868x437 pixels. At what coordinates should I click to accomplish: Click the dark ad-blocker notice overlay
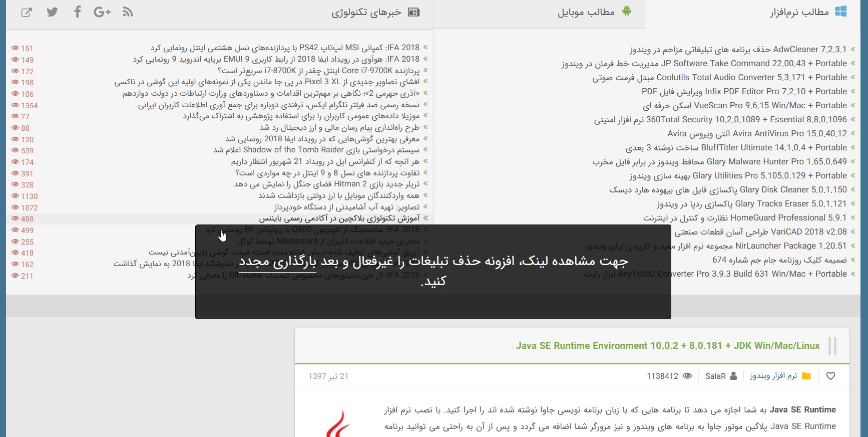[433, 301]
